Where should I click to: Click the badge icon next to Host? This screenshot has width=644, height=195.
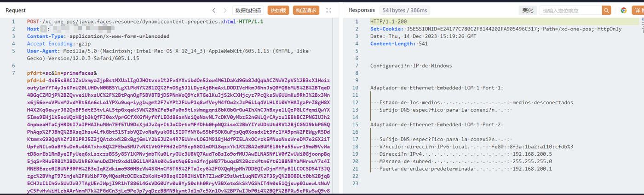point(44,29)
